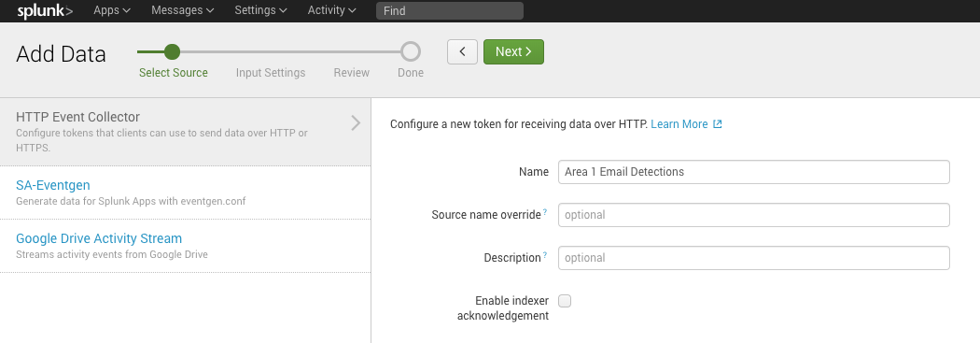
Task: Click the green Next button
Action: pos(513,52)
